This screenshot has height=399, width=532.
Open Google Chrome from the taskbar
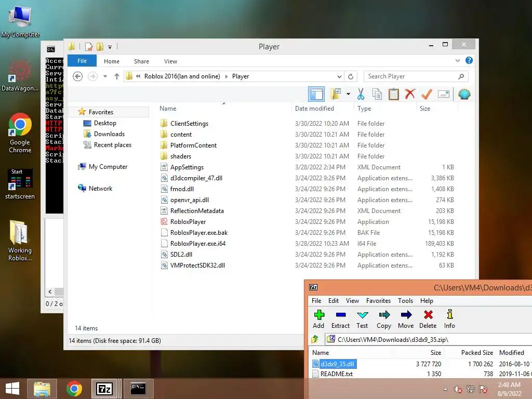click(74, 389)
